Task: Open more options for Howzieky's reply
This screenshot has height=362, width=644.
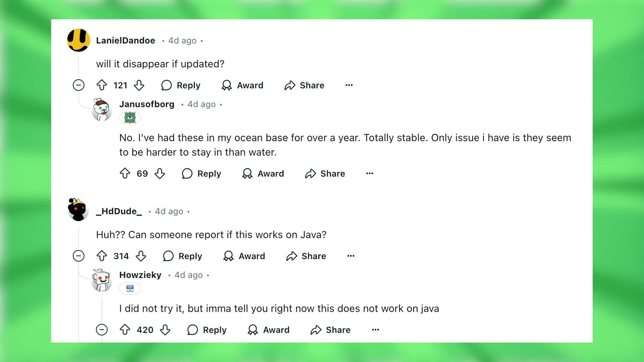Action: tap(375, 330)
